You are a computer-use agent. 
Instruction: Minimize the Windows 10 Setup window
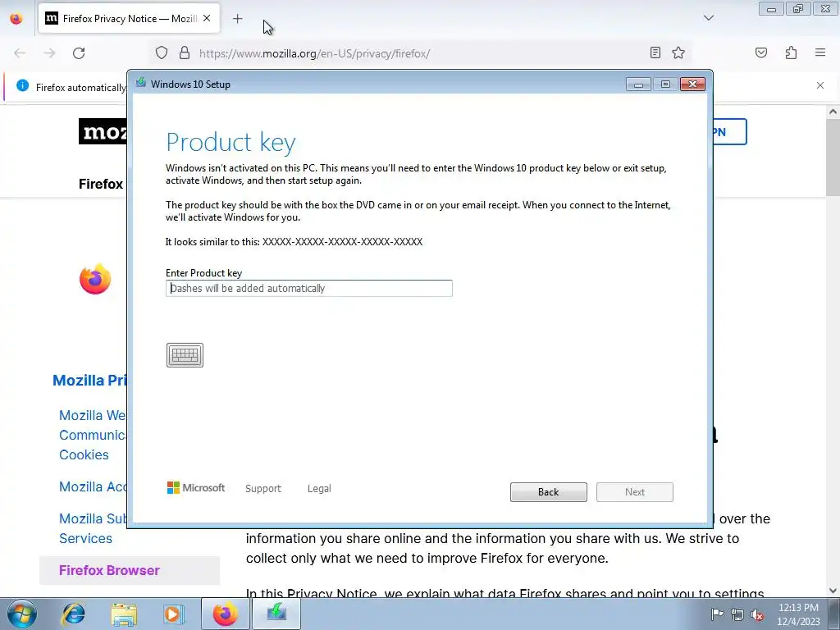(x=638, y=84)
